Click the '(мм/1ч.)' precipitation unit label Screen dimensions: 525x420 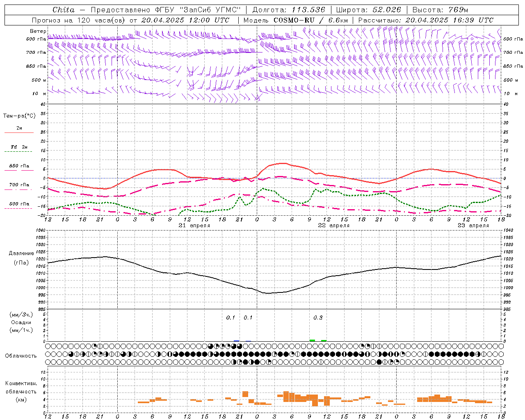(21, 330)
